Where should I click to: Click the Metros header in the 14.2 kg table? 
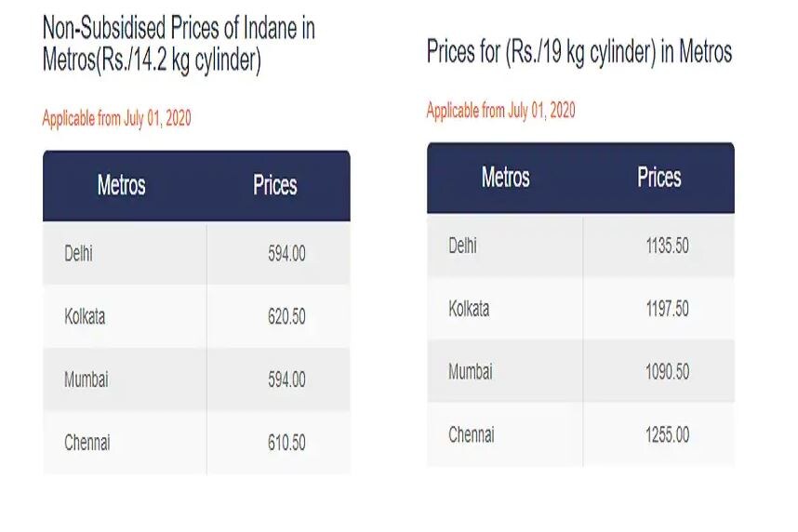121,185
